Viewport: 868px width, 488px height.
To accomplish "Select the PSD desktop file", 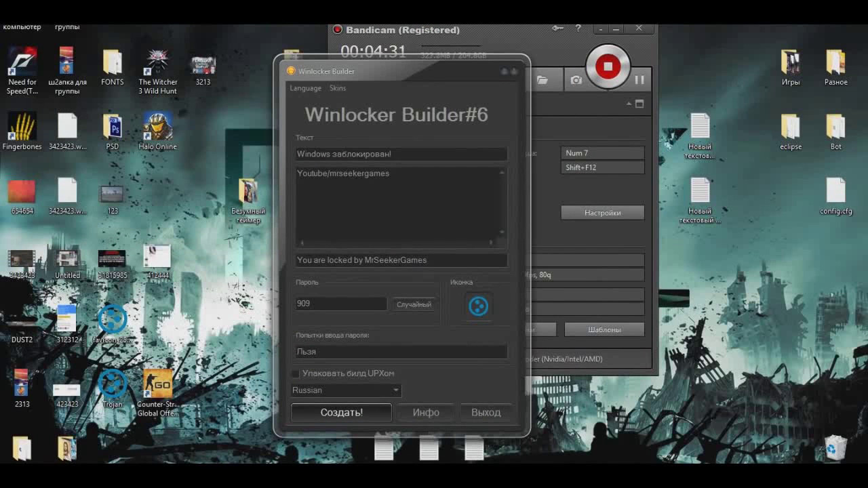I will (x=113, y=131).
